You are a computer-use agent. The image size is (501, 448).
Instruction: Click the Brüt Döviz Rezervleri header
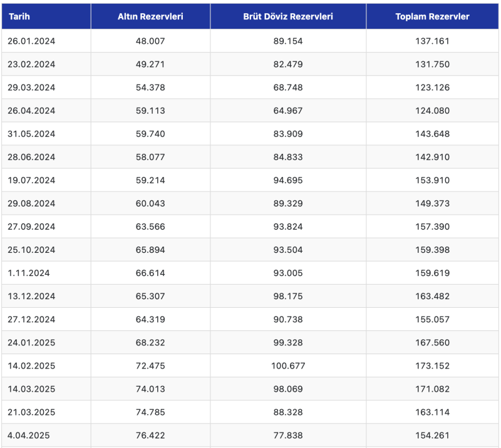coord(288,16)
